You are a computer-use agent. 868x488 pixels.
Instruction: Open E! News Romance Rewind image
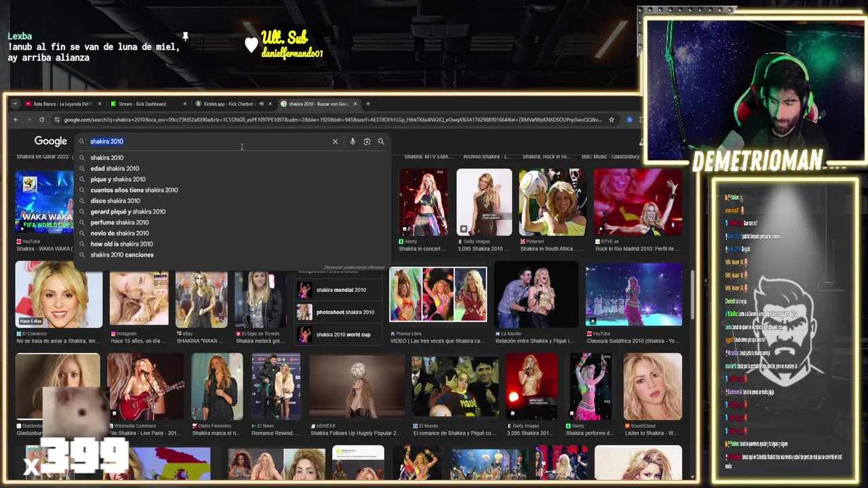[276, 386]
